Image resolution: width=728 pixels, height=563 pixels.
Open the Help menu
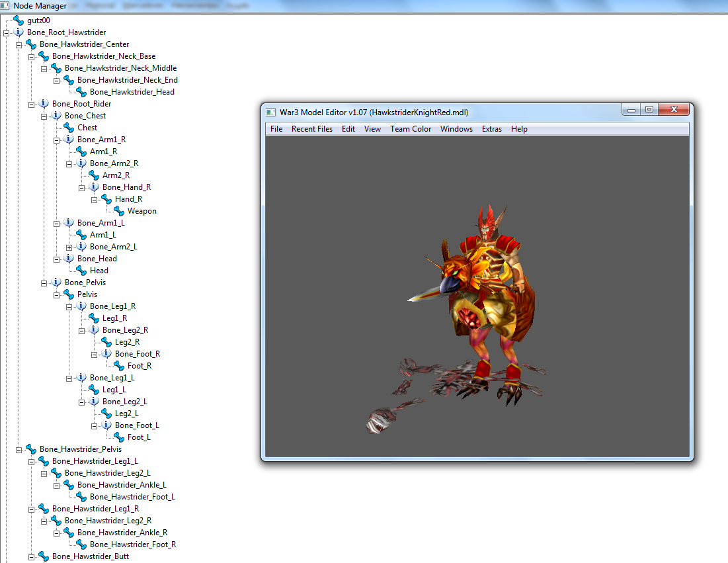519,129
